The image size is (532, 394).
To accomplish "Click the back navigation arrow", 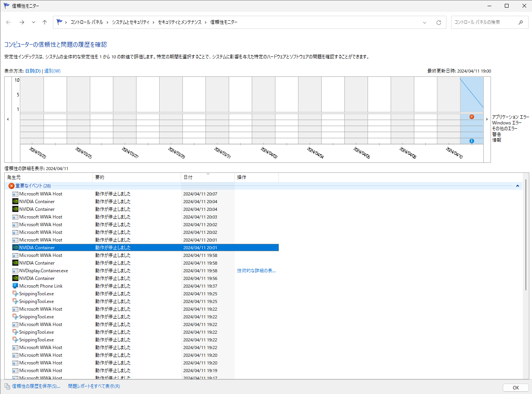I will coord(8,22).
